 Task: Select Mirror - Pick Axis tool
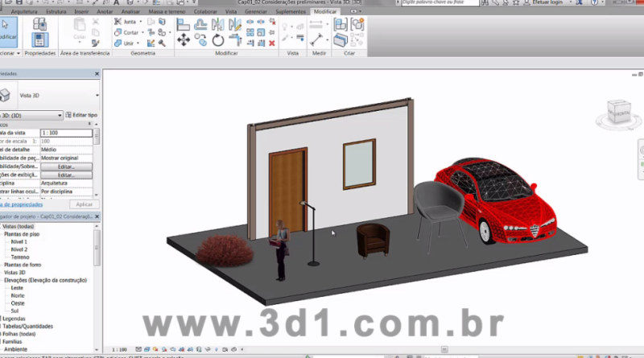pyautogui.click(x=217, y=25)
